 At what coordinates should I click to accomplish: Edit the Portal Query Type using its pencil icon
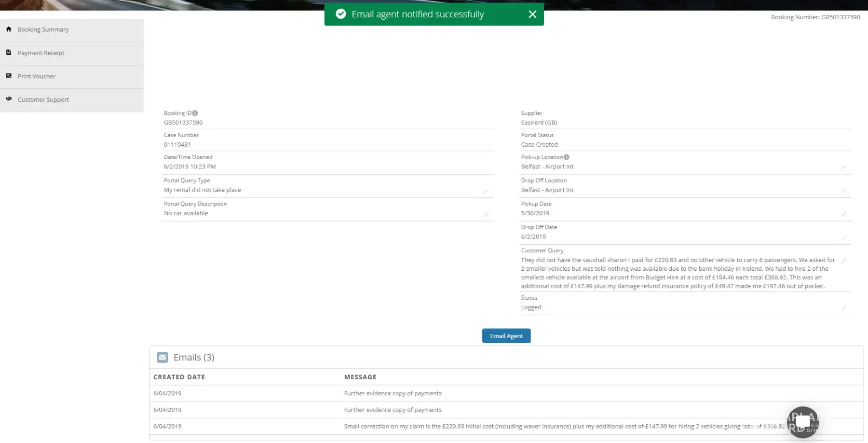[x=486, y=191]
